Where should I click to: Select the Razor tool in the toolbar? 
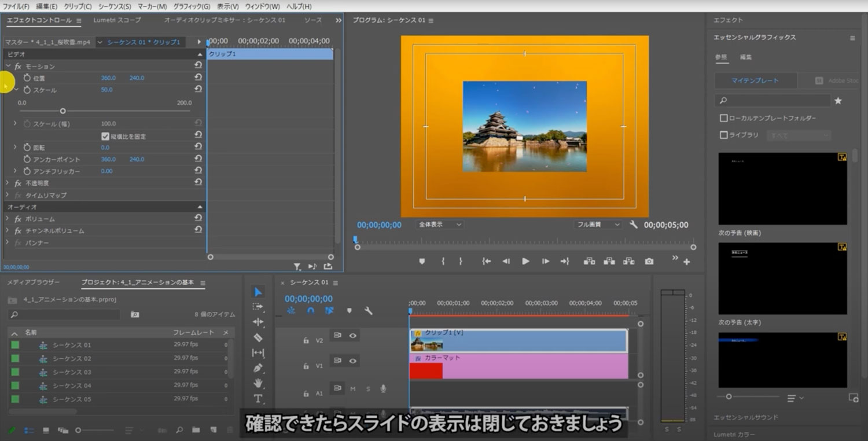tap(258, 337)
